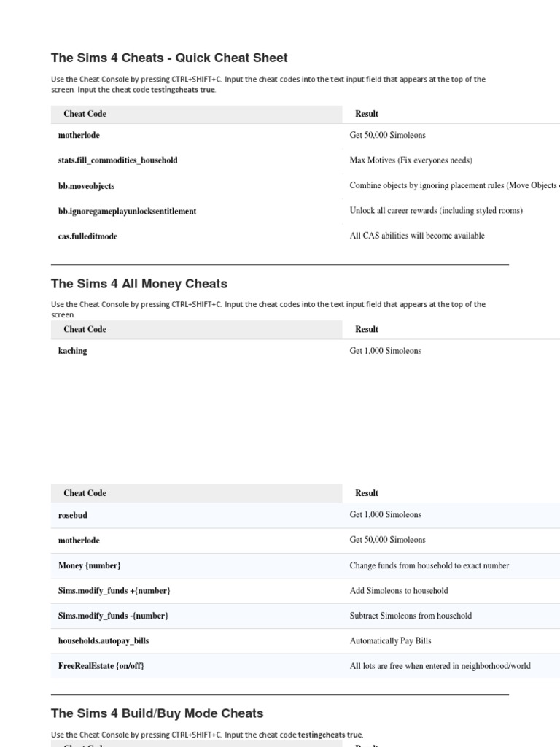Click "Subtract Simoleons from household" result text
560x747 pixels.
click(411, 616)
